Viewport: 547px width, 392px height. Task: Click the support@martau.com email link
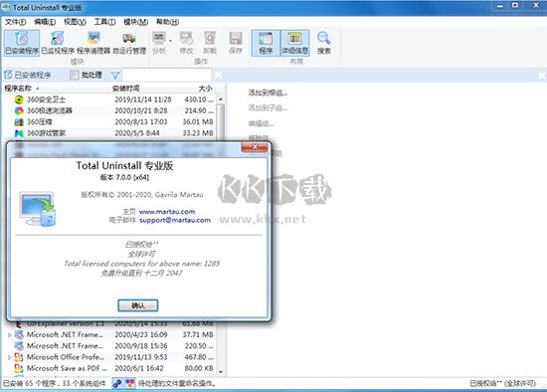tap(175, 220)
